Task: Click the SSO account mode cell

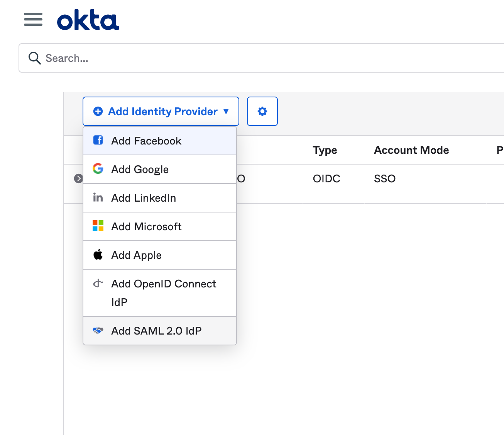Action: [385, 179]
